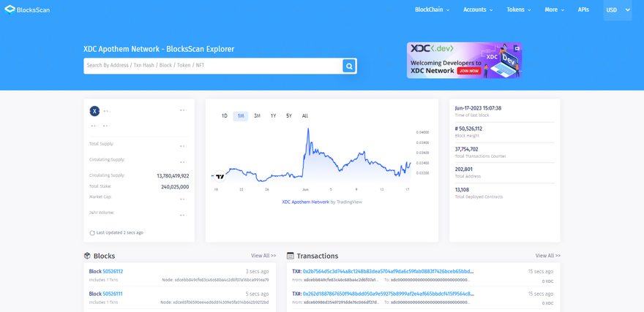Image resolution: width=644 pixels, height=312 pixels.
Task: Select the 1D chart range
Action: coord(225,116)
